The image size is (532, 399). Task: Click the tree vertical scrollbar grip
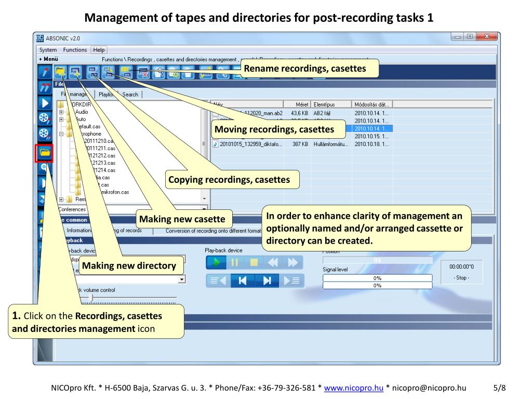coord(204,143)
